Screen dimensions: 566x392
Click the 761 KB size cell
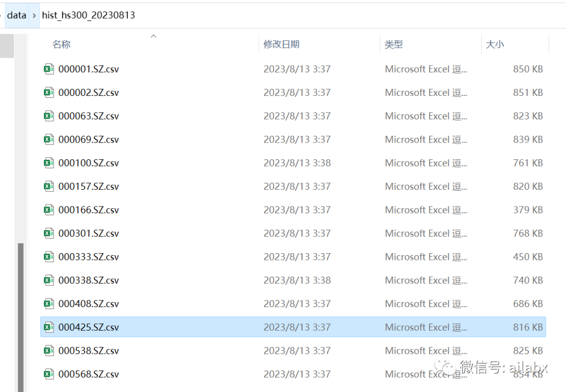coord(528,163)
